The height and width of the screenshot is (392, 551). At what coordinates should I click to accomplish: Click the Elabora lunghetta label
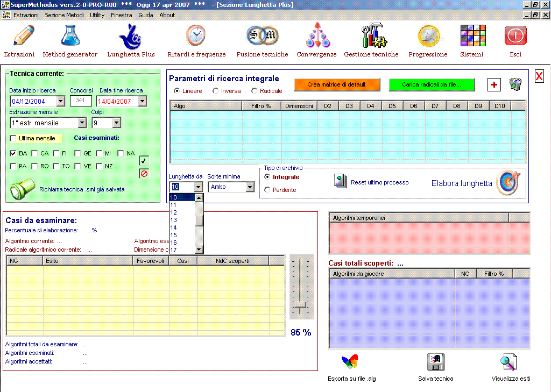pos(461,183)
